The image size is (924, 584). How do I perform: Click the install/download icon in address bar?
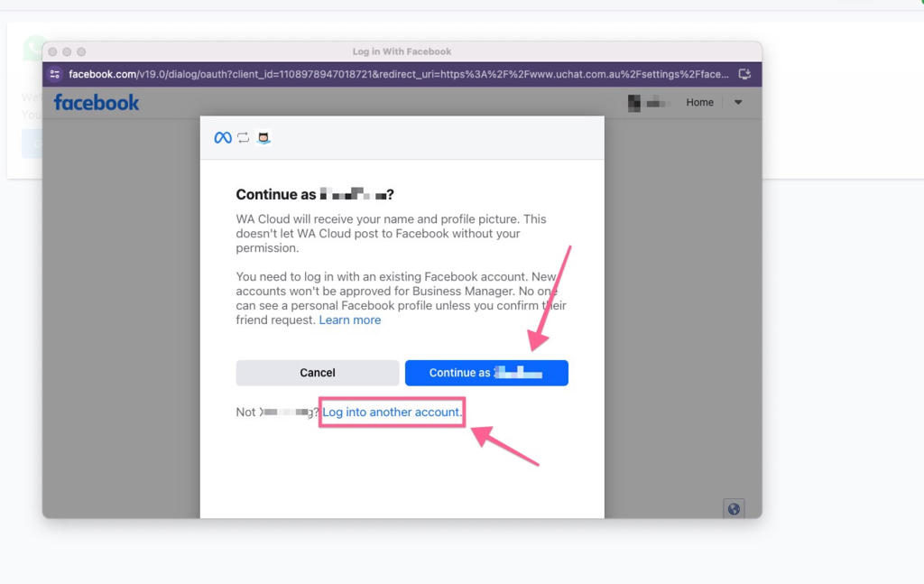[744, 74]
